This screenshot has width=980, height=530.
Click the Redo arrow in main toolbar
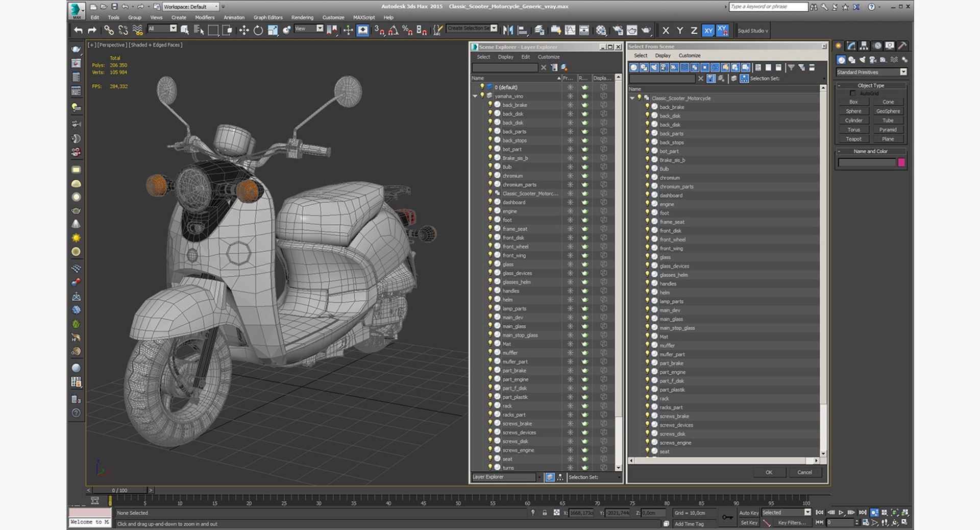pyautogui.click(x=92, y=31)
